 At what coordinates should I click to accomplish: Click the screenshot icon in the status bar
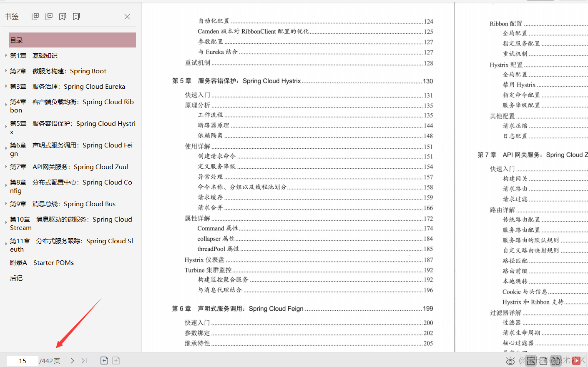tap(531, 361)
